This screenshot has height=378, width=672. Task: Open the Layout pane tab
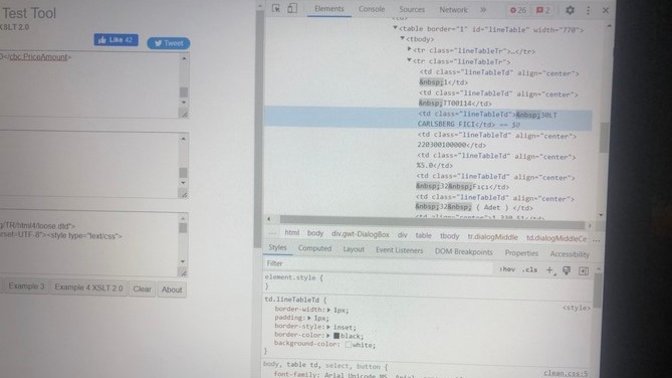[354, 249]
